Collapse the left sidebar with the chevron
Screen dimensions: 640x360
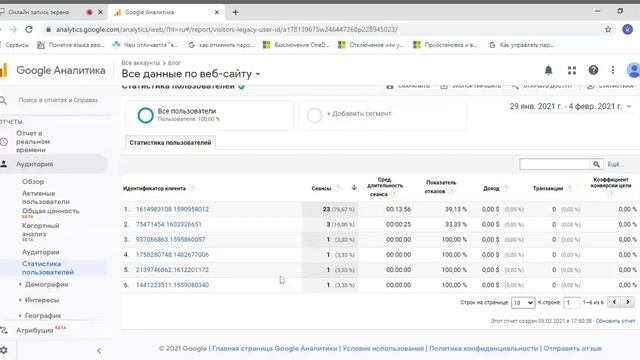[99, 351]
